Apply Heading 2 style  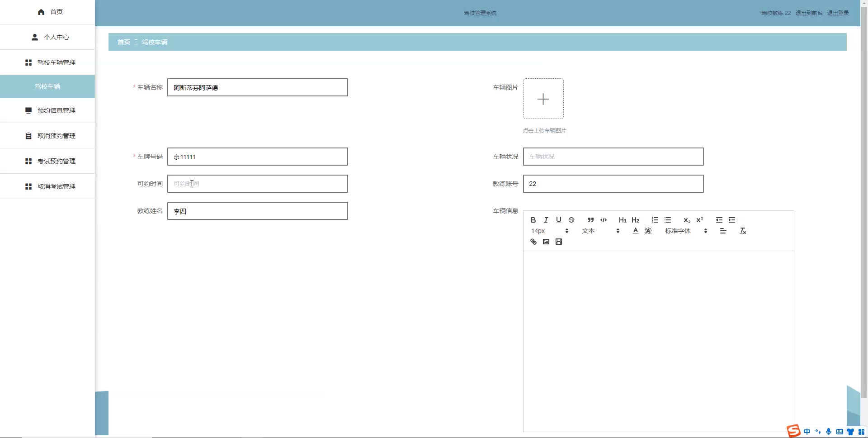(635, 220)
